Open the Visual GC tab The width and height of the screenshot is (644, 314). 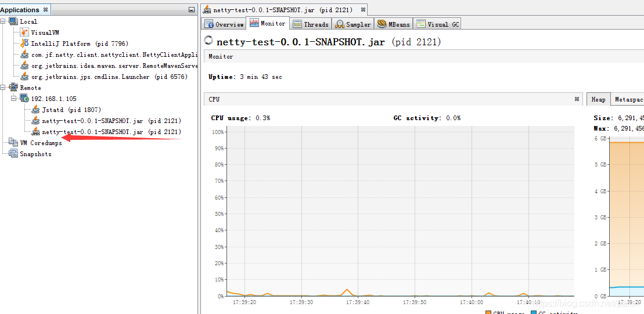(x=438, y=24)
